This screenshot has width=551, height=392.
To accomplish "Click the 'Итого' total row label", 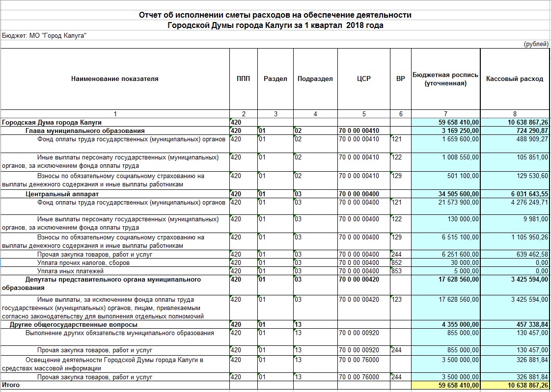I will [x=11, y=385].
